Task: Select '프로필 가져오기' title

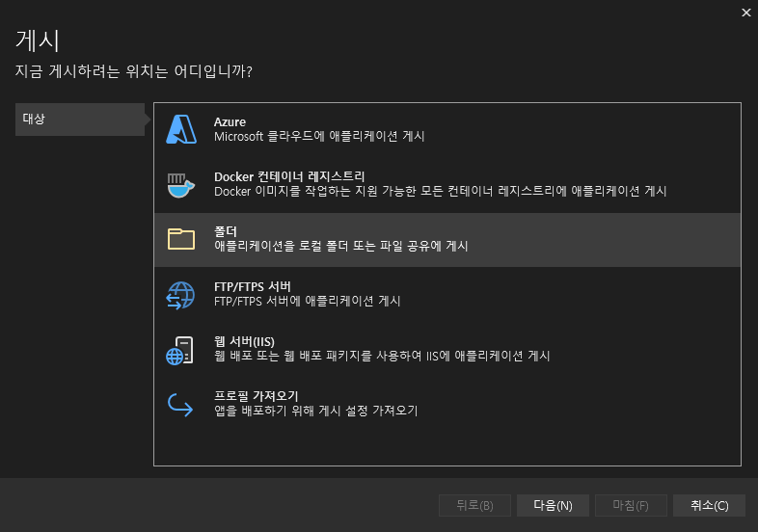Action: (x=257, y=396)
